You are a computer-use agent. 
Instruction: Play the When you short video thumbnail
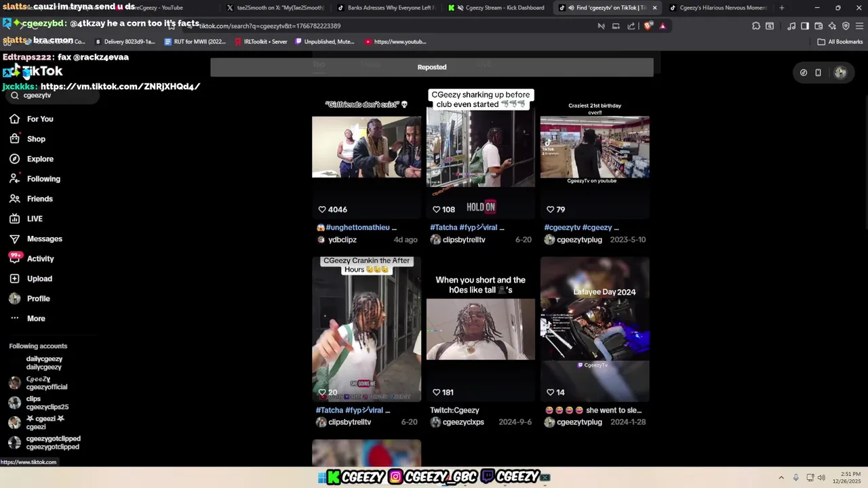(481, 329)
